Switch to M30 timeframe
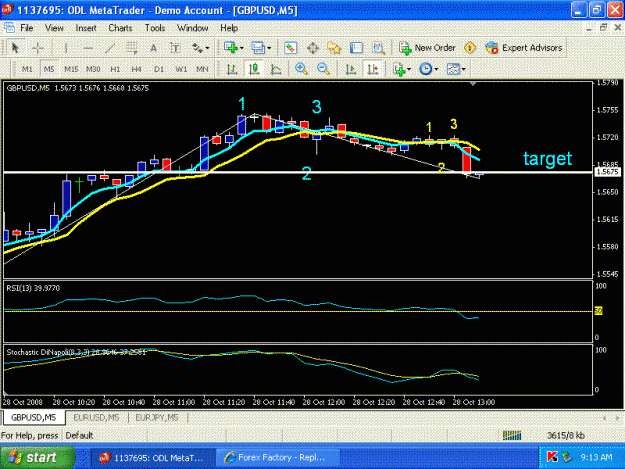The image size is (625, 469). tap(93, 69)
